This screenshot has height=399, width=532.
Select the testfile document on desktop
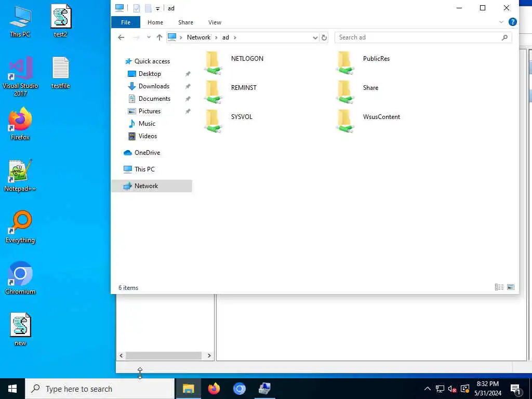tap(61, 73)
